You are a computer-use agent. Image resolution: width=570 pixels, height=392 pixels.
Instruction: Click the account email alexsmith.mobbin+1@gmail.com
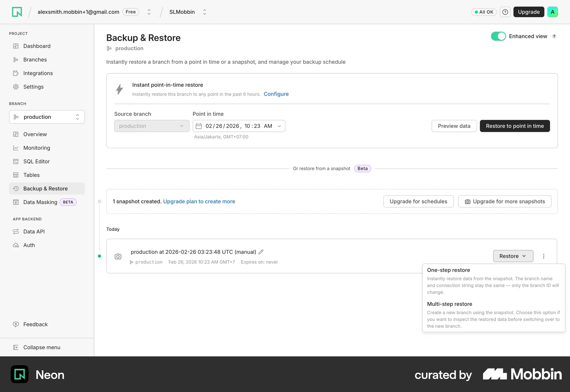pyautogui.click(x=78, y=12)
